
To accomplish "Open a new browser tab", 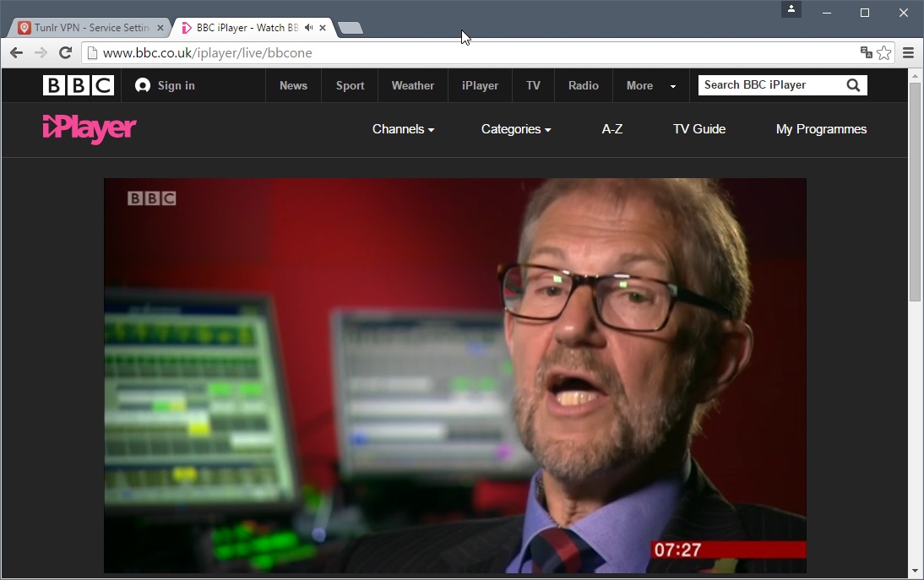I will [351, 28].
